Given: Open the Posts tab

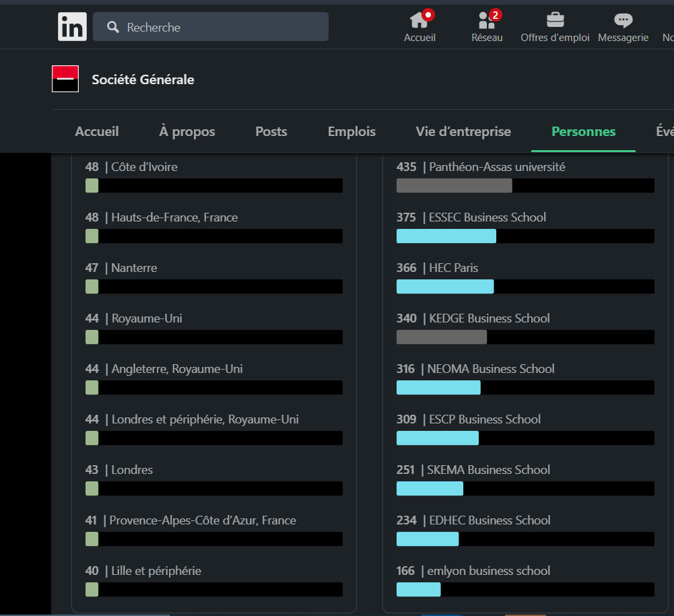Looking at the screenshot, I should tap(271, 131).
